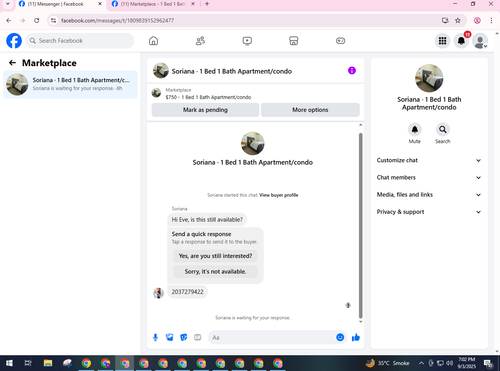The width and height of the screenshot is (500, 371).
Task: Go back in browser history
Action: 9,20
